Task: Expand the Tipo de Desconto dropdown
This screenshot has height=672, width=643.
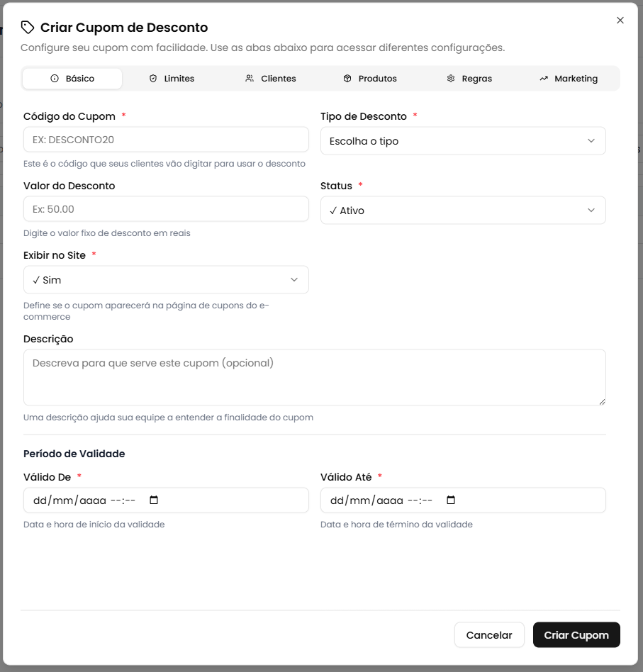Action: point(463,141)
